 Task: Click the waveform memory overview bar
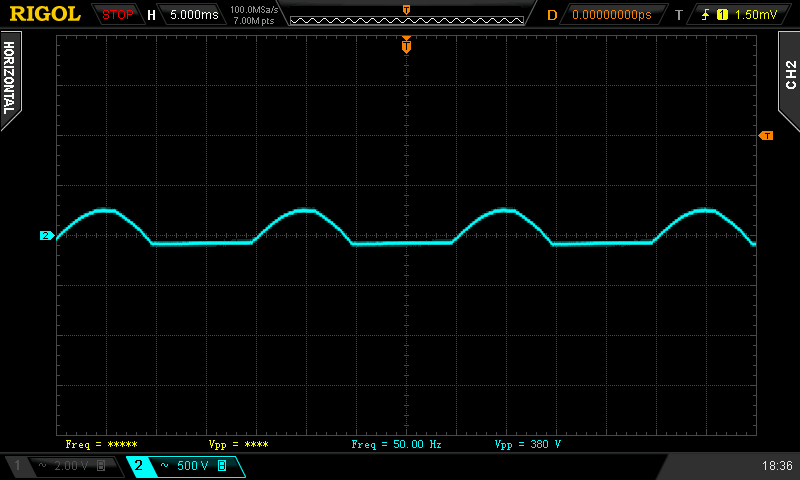click(x=405, y=18)
